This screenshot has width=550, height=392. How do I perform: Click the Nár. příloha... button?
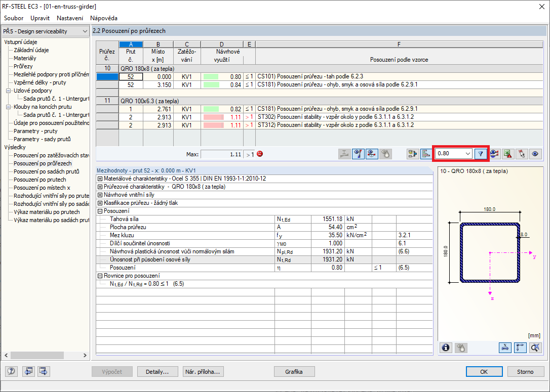[203, 372]
